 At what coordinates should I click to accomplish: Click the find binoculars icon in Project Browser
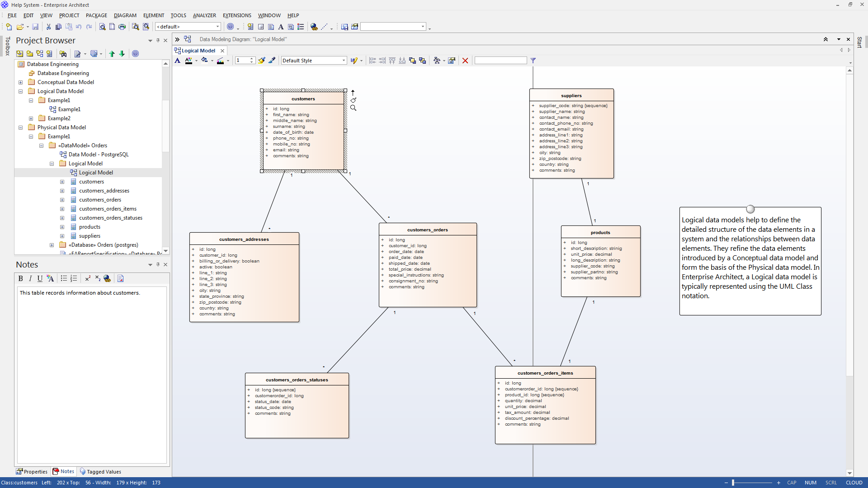[x=63, y=54]
